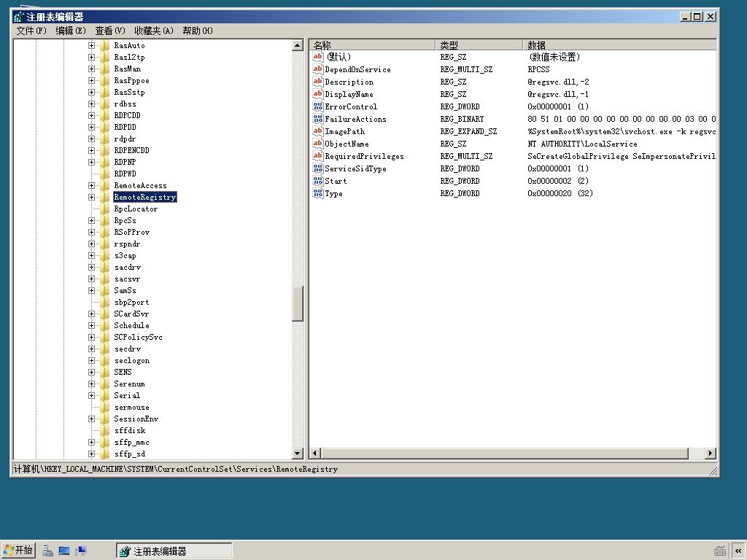The width and height of the screenshot is (747, 560).
Task: Expand the RemoteRegistry node
Action: point(91,197)
